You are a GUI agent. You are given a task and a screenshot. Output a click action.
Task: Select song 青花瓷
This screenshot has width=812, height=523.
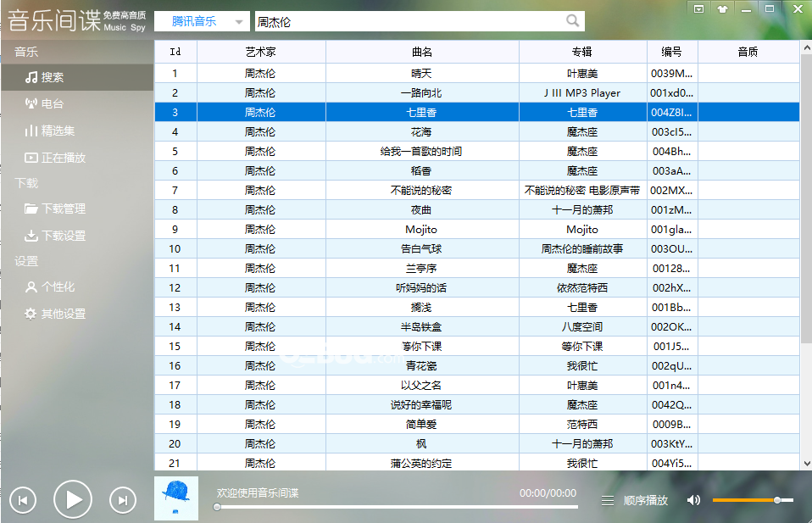(x=421, y=366)
